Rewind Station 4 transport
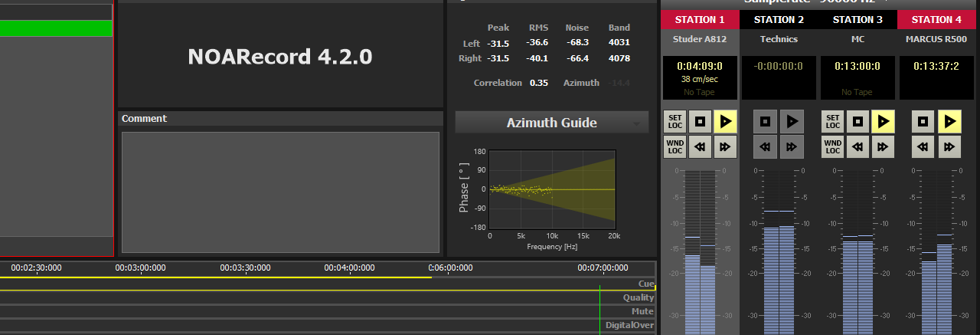Viewport: 980px width, 335px height. pos(923,146)
